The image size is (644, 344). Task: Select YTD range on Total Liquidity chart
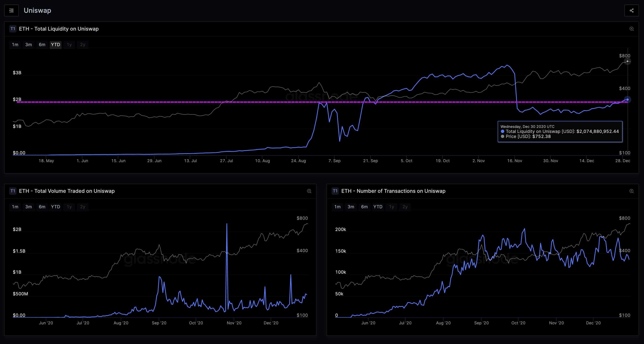(x=56, y=45)
